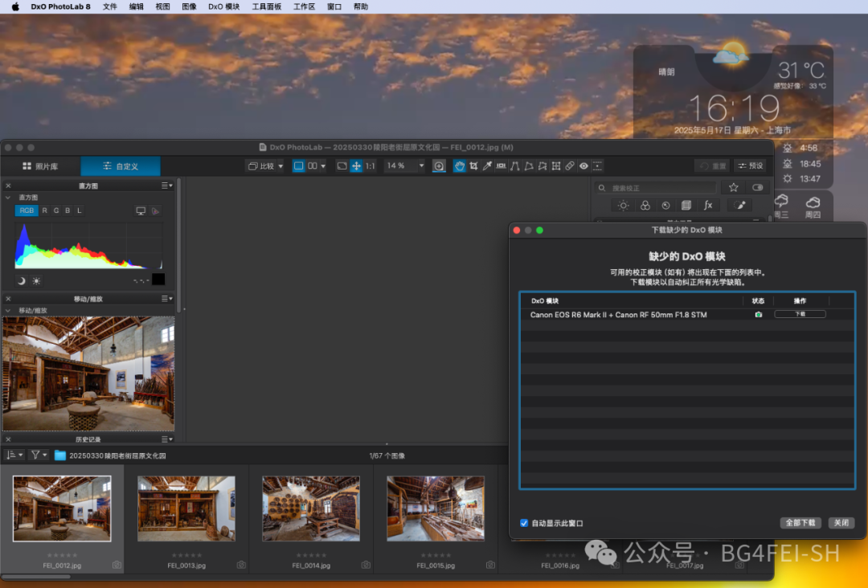Select force parallels perspective tool
This screenshot has height=588, width=868.
point(515,166)
